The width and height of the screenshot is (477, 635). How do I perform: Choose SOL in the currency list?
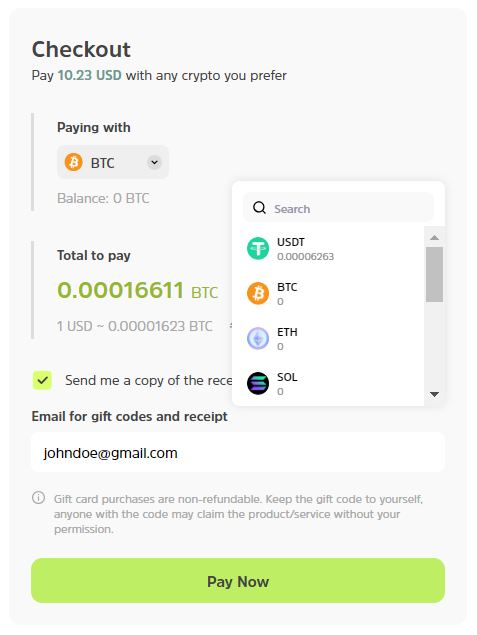328,384
